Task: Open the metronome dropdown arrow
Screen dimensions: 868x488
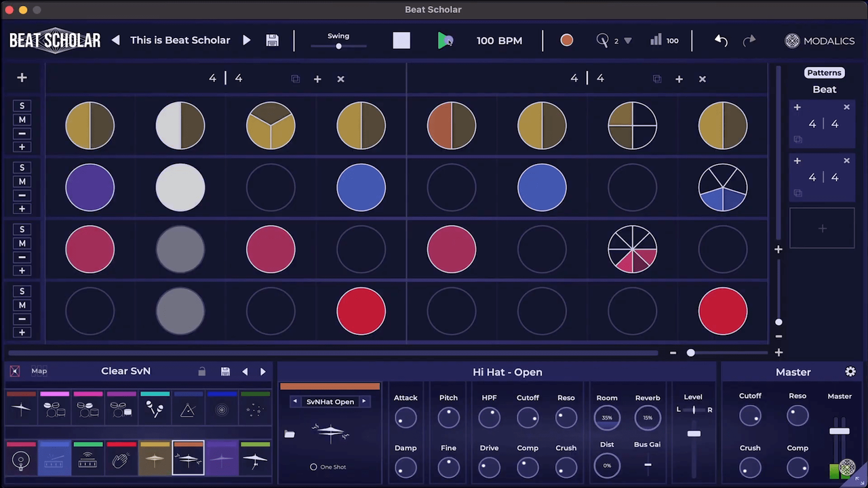Action: (627, 41)
